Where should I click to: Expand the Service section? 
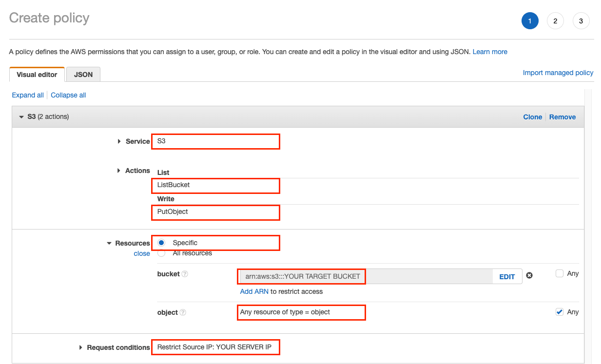coord(119,141)
